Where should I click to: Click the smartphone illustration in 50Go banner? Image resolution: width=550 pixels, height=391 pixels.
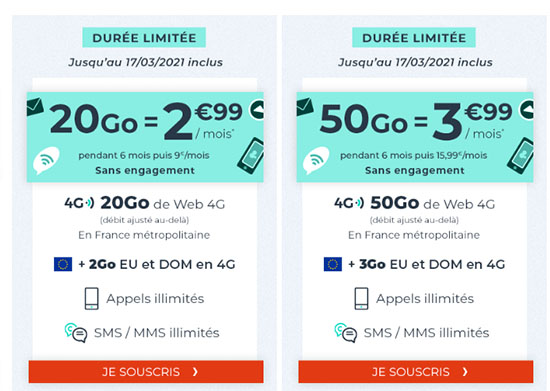pos(521,156)
